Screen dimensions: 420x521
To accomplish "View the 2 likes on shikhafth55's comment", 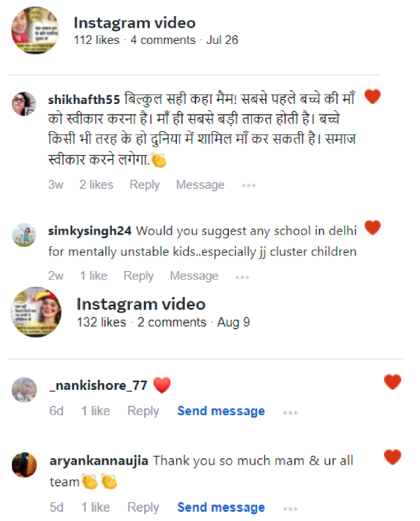I will [x=96, y=184].
